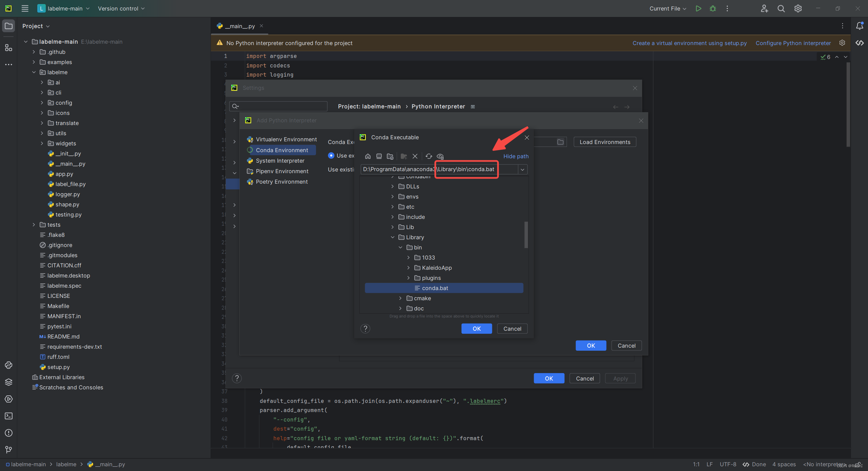This screenshot has width=868, height=471.
Task: Click OK in Conda Executable dialog
Action: [x=476, y=329]
